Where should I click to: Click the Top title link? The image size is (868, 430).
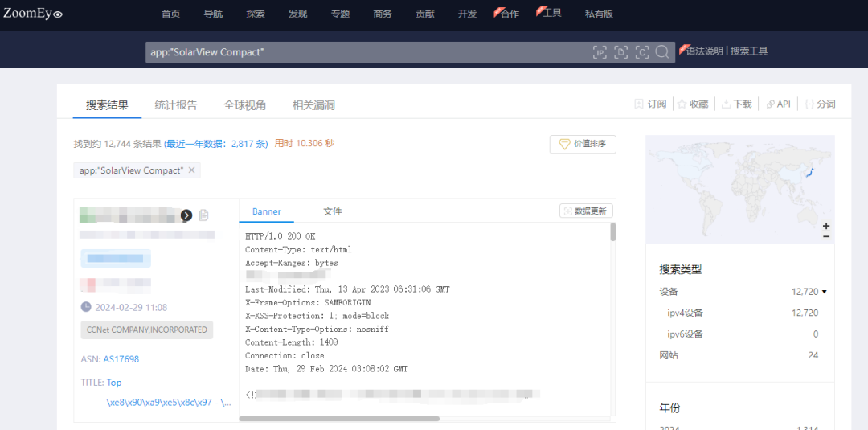[114, 383]
